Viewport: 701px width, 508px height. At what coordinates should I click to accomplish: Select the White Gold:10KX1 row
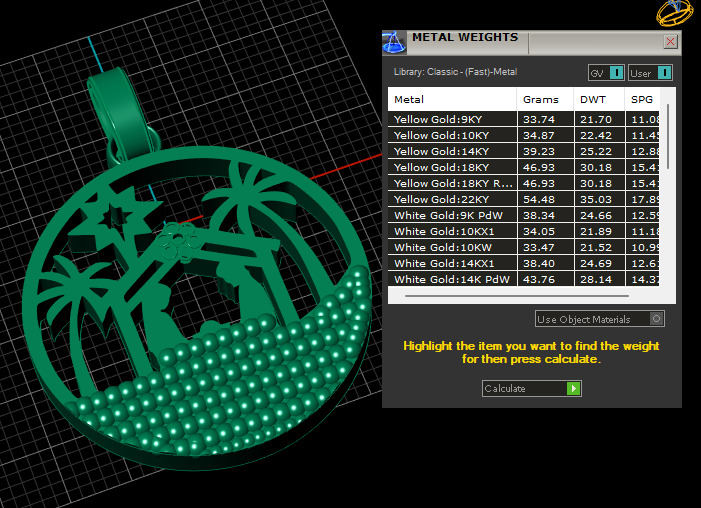(x=524, y=232)
